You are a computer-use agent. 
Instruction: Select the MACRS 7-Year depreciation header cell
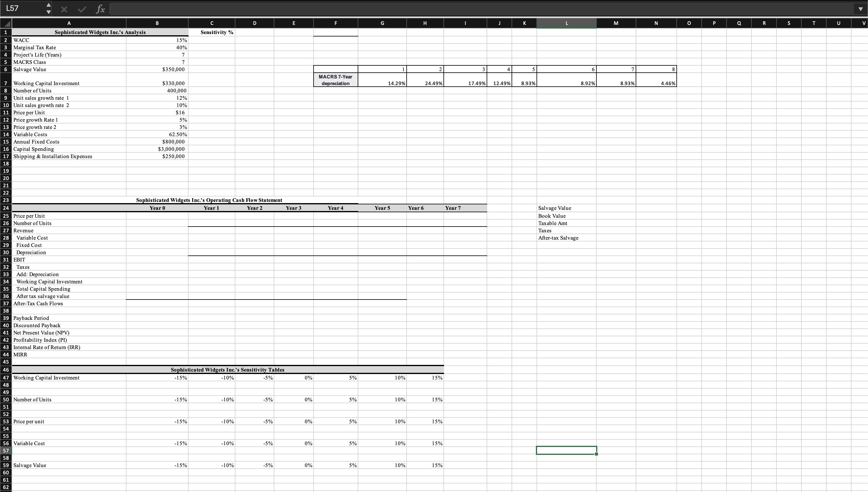click(335, 80)
